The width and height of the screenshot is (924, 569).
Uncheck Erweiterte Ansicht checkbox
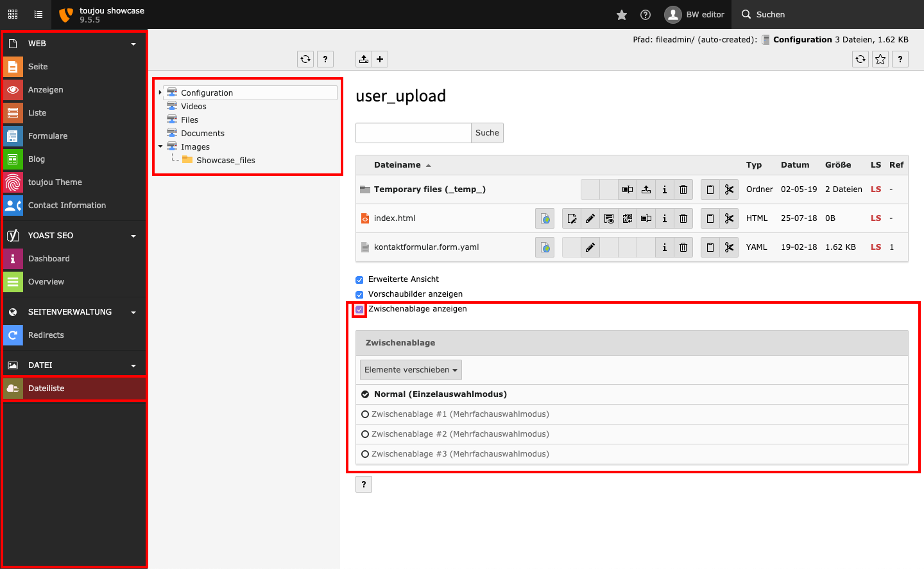tap(359, 280)
